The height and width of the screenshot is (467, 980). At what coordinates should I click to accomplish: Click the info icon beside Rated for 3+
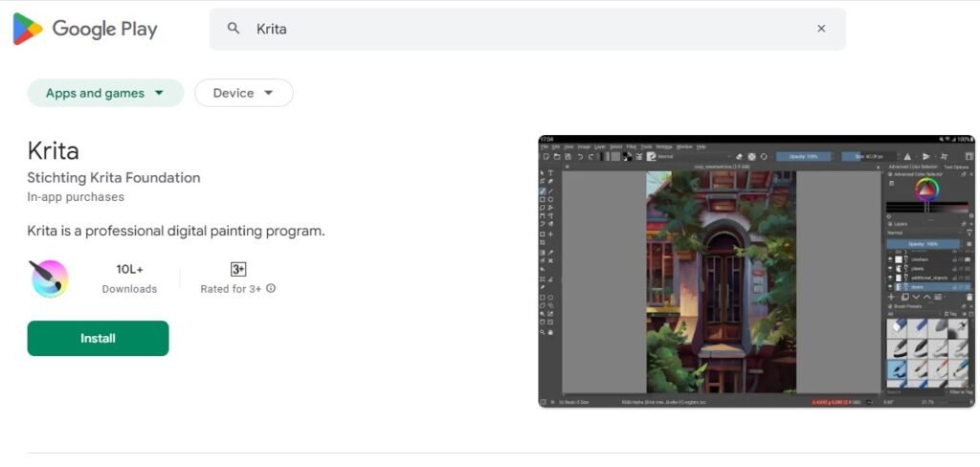(271, 288)
